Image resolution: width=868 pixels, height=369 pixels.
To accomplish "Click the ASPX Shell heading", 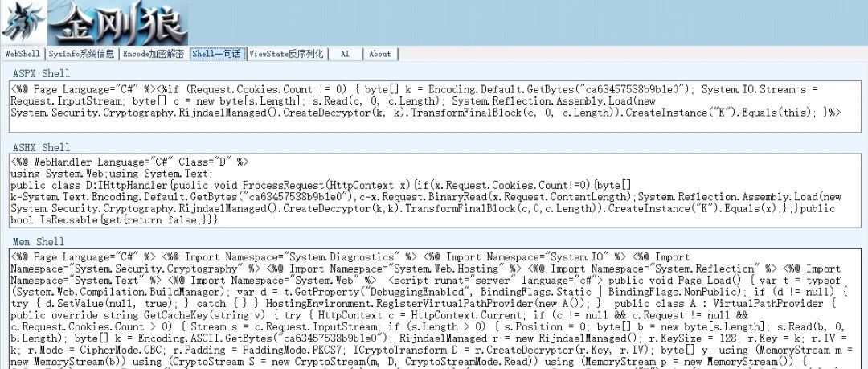I will tap(42, 73).
